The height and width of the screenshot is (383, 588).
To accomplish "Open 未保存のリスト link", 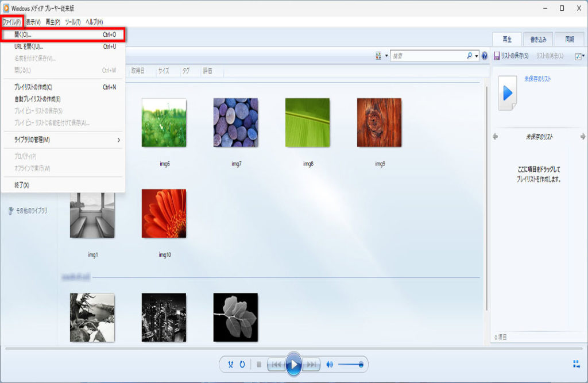I will tap(537, 79).
